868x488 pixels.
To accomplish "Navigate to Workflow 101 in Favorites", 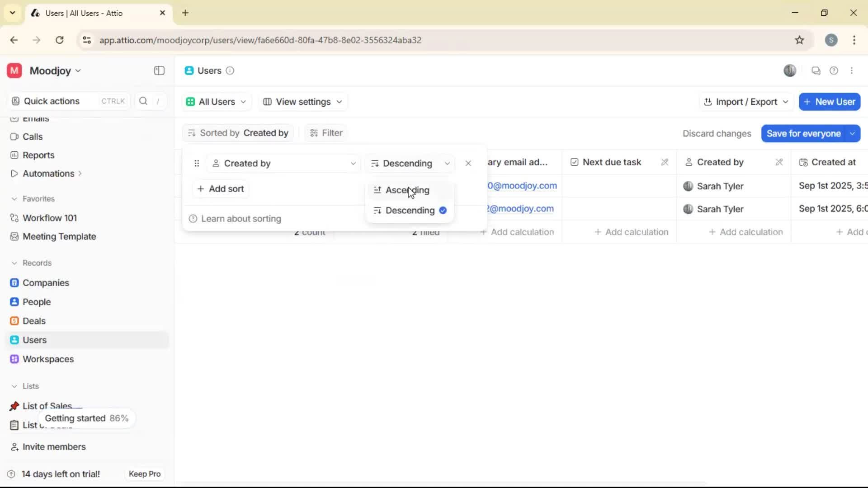I will 49,218.
